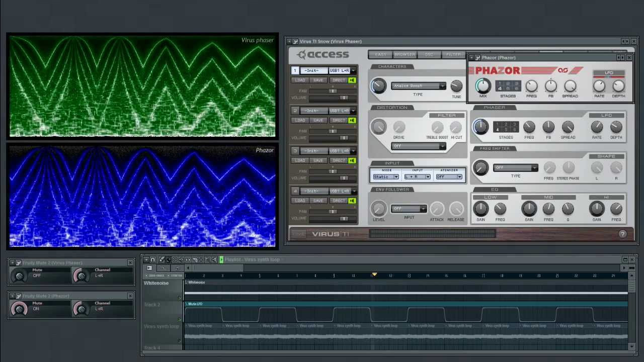This screenshot has width=644, height=362.
Task: Click the orange playhead marker on the Playlist timeline
Action: point(374,275)
